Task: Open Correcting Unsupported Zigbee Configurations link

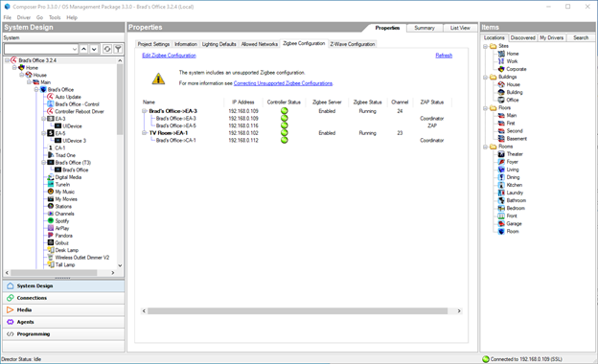Action: click(x=283, y=83)
